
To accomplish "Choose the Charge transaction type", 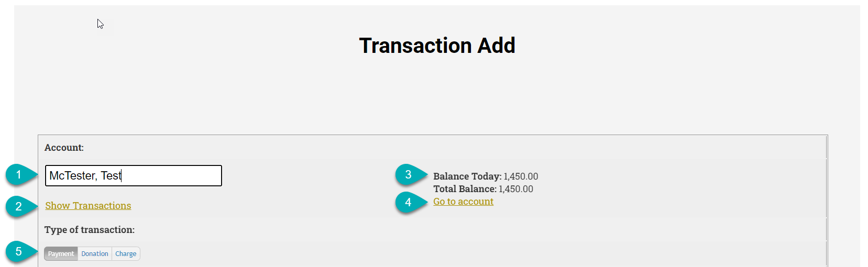I will 126,254.
